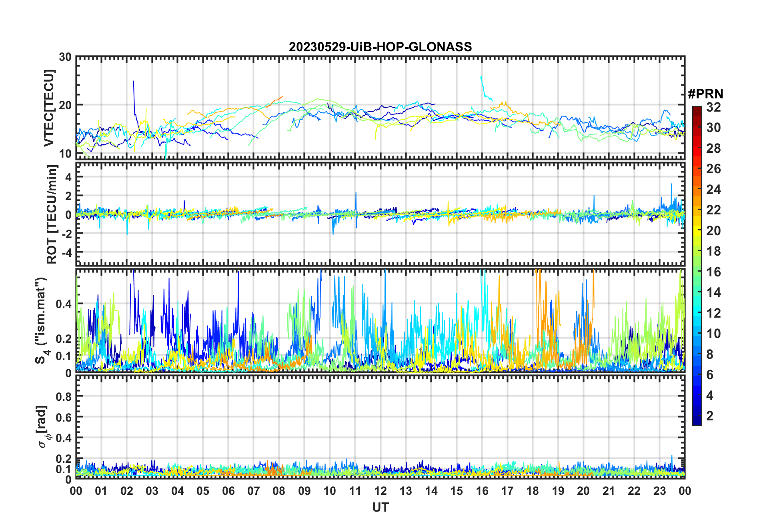Click inside the sigma phi plot panel

(x=380, y=427)
